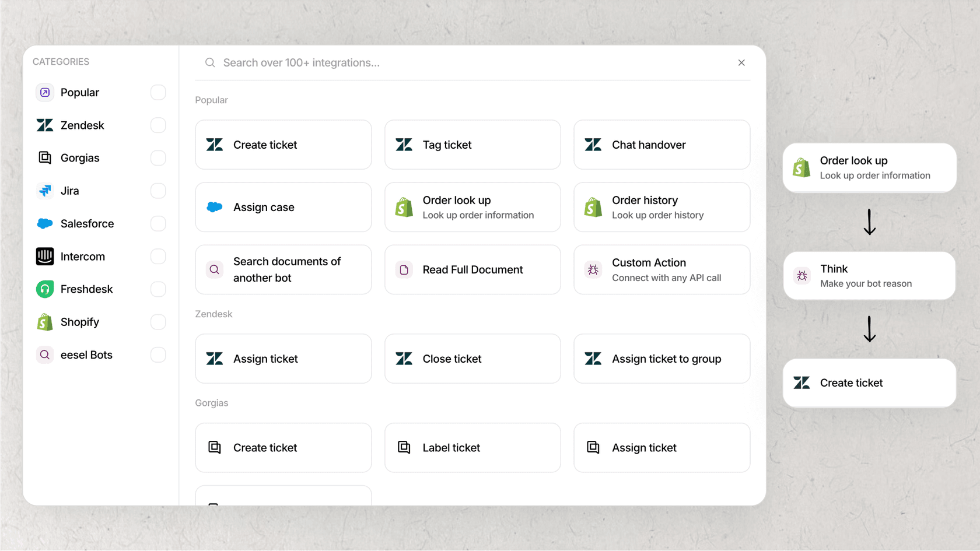Click the Shopify icon on Order history card
Viewport: 980px width, 551px height.
(593, 207)
